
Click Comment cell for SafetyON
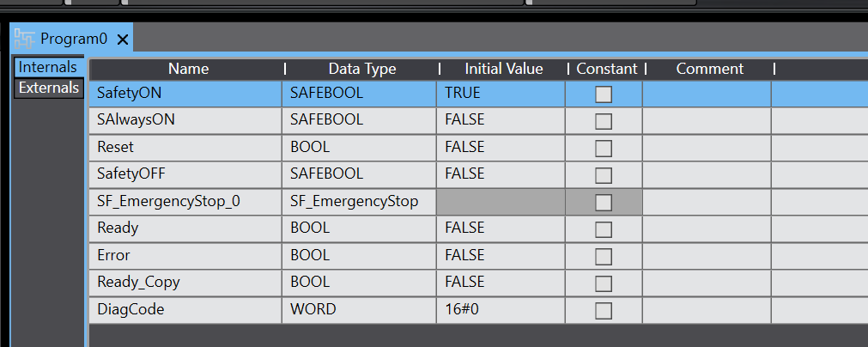[707, 94]
